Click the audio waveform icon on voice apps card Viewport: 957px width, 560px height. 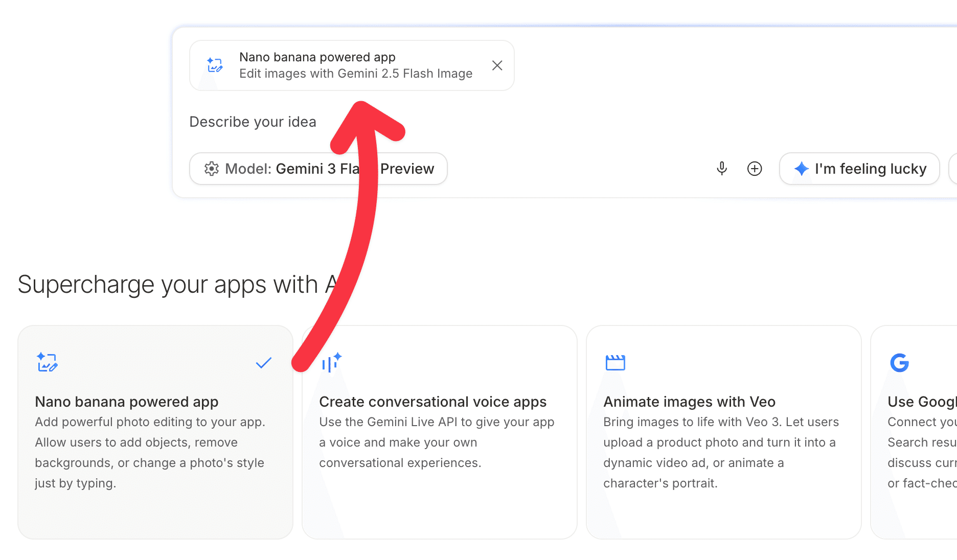331,362
